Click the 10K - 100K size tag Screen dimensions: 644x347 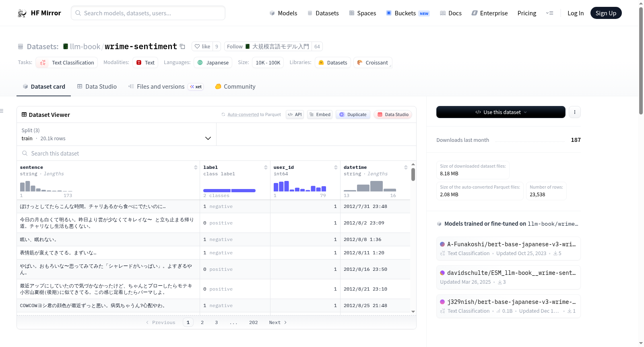click(x=268, y=62)
